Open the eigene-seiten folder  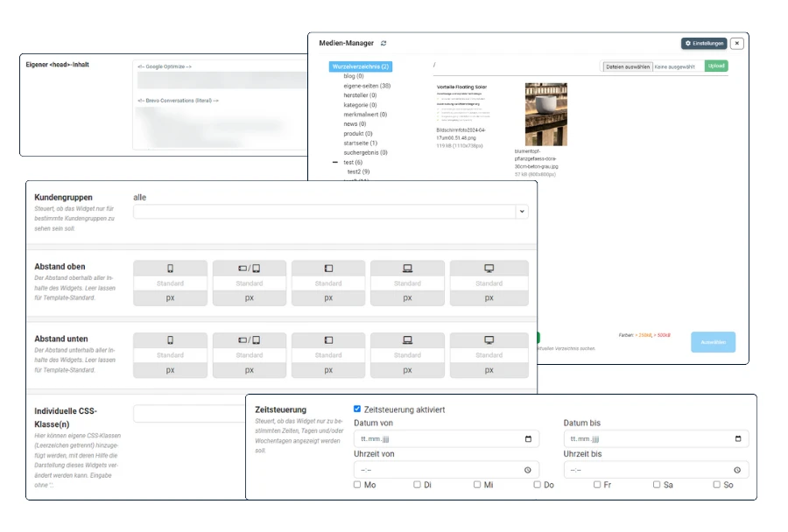click(366, 86)
